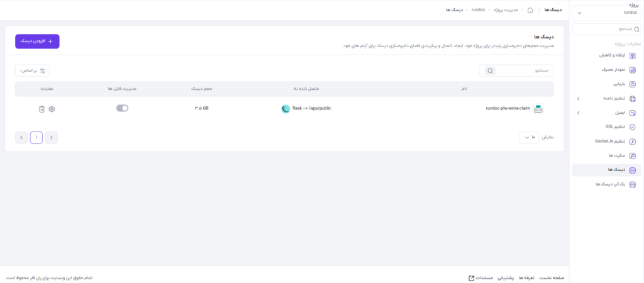Delete the rundoc-plw-extra-claim disk via trash icon
This screenshot has height=283, width=644.
(42, 109)
